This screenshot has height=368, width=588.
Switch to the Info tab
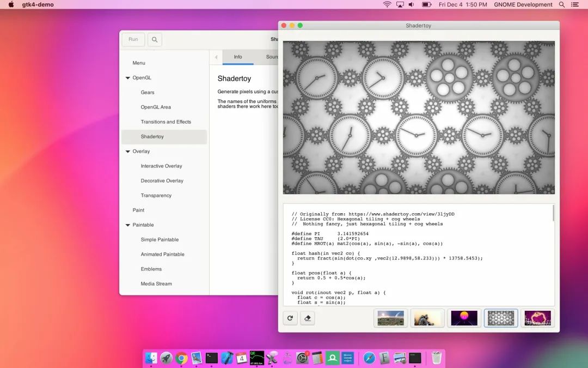pyautogui.click(x=238, y=57)
